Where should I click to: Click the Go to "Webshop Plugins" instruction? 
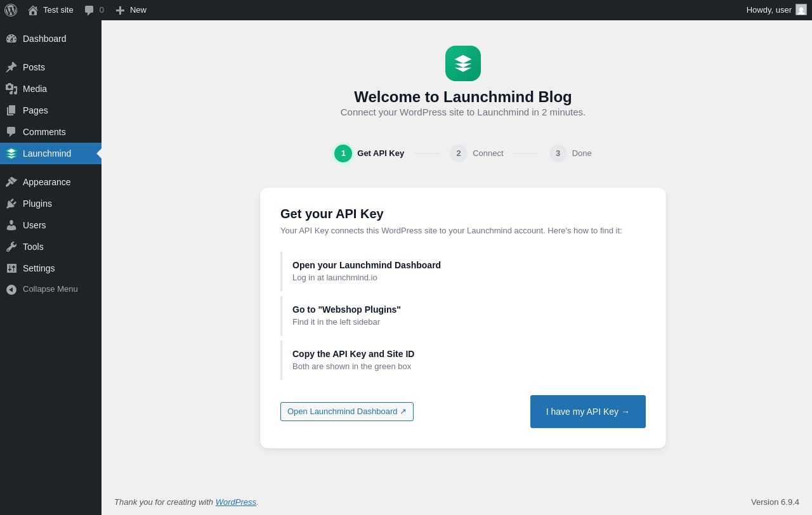(346, 310)
